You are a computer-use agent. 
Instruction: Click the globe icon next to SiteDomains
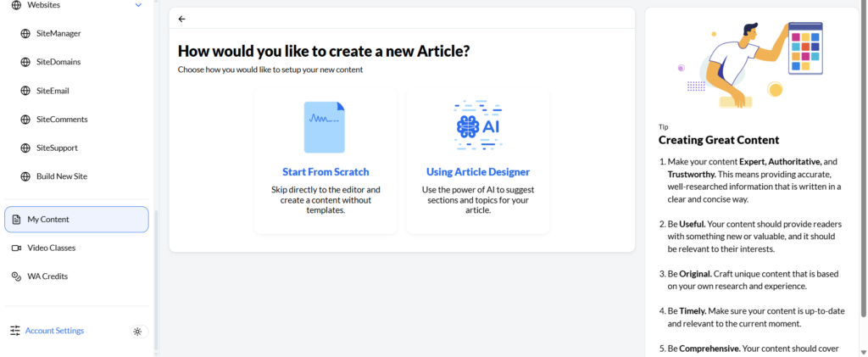(25, 62)
